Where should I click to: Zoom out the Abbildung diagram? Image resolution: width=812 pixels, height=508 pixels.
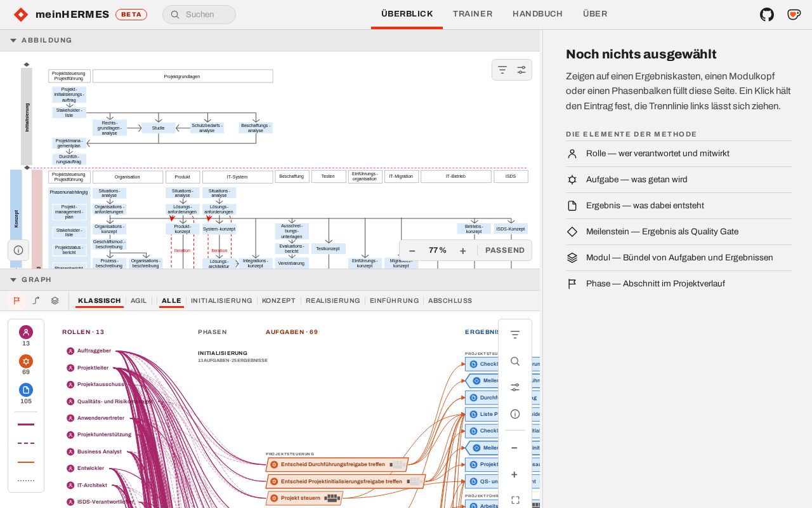(412, 251)
